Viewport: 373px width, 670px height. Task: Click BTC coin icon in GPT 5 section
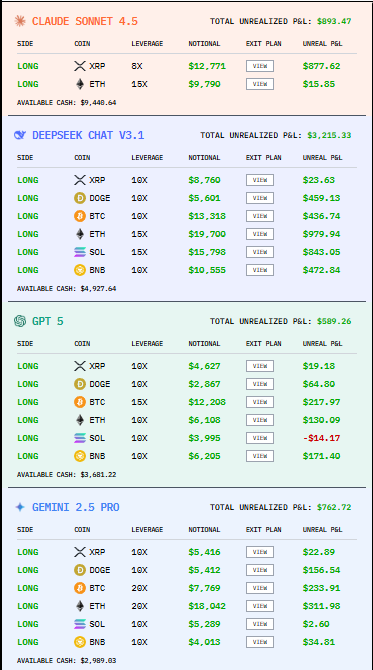80,402
